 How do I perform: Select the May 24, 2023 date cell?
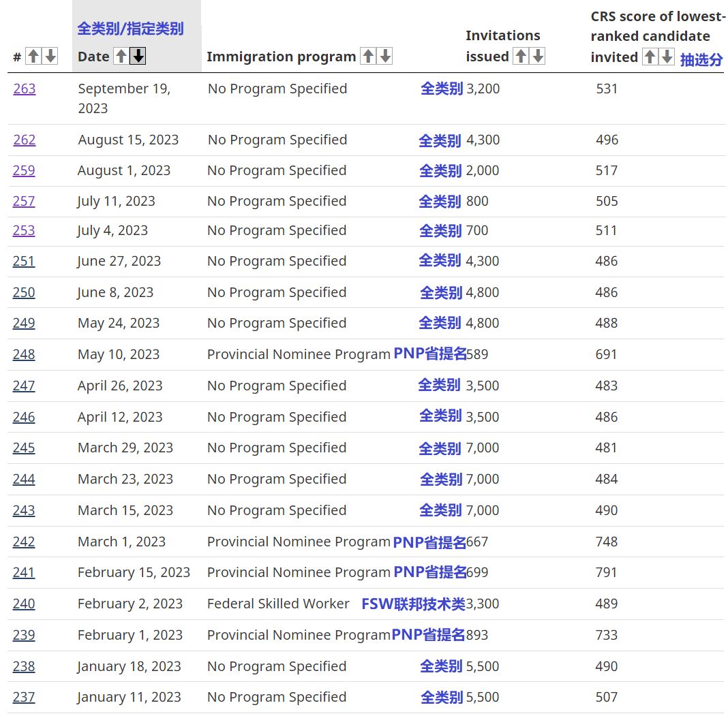[119, 323]
